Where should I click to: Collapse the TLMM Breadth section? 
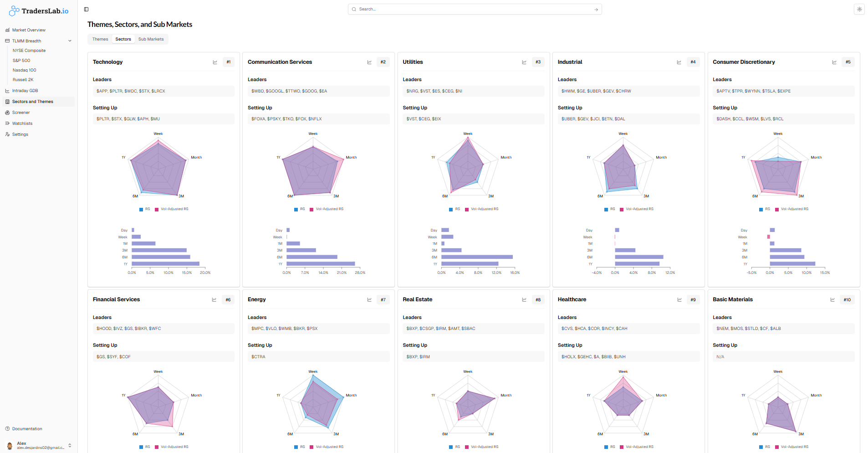70,41
